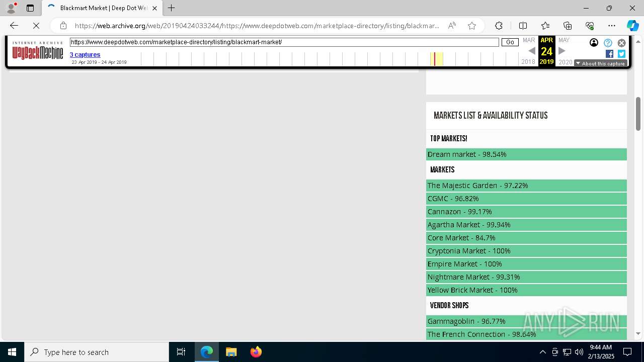The image size is (644, 362).
Task: Go to the next capture arrow
Action: point(562,51)
